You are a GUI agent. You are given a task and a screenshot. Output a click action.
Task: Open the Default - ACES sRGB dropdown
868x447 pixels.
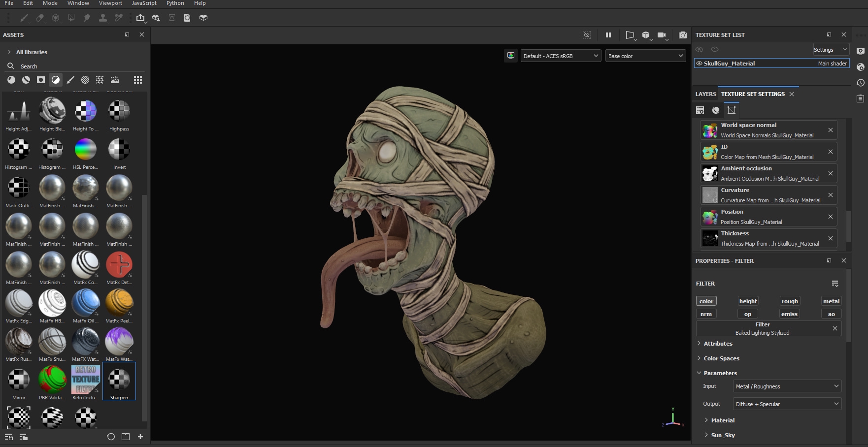tap(561, 56)
